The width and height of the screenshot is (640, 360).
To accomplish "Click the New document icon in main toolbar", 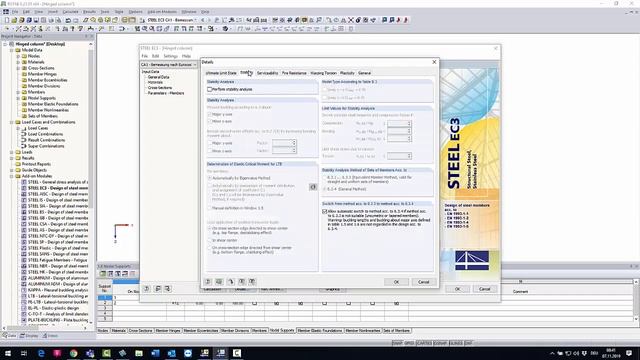I will (x=7, y=20).
